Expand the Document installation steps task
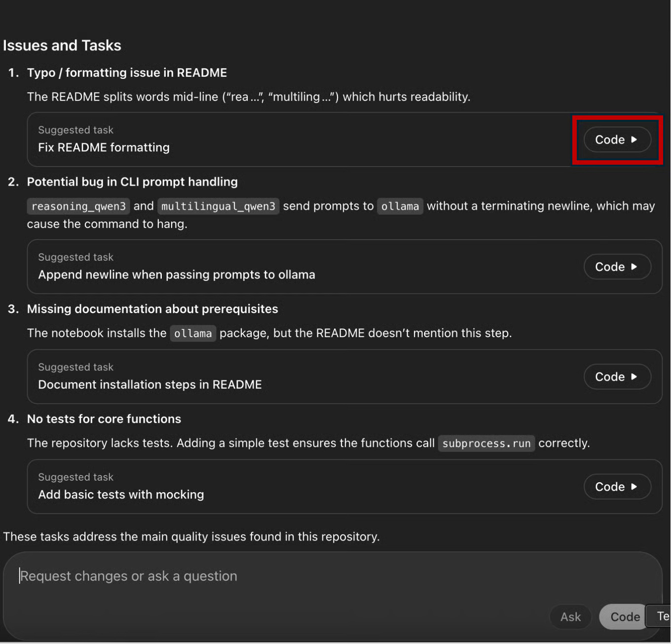 point(617,377)
